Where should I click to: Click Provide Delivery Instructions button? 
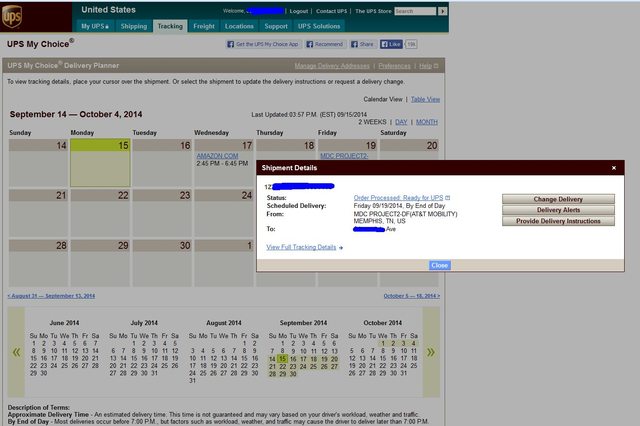(x=558, y=221)
